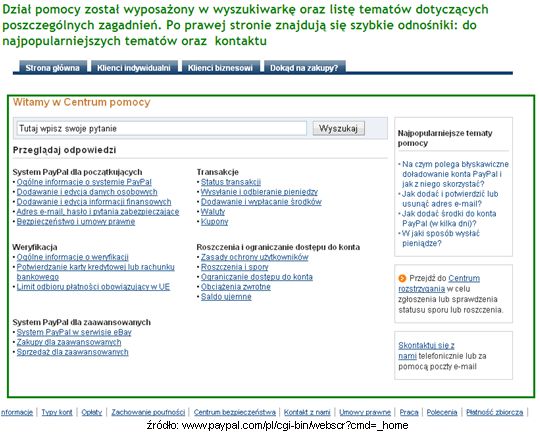Image resolution: width=540 pixels, height=434 pixels.
Task: Open Saldo ujemne link
Action: click(226, 297)
